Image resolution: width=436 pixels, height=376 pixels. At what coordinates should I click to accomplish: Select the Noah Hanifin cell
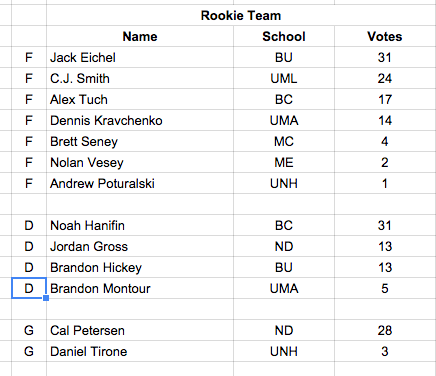point(140,225)
